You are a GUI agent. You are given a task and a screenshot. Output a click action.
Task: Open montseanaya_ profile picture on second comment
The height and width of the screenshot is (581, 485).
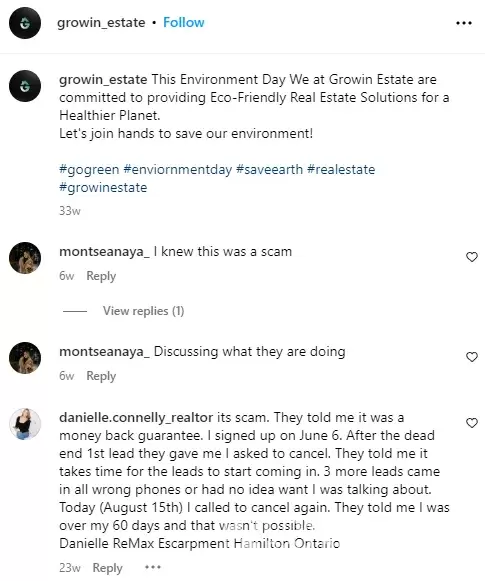[x=25, y=358]
